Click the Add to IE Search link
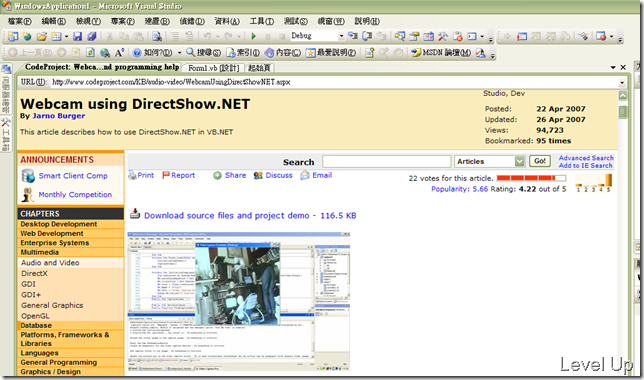Screen dimensions: 644x380 click(585, 165)
